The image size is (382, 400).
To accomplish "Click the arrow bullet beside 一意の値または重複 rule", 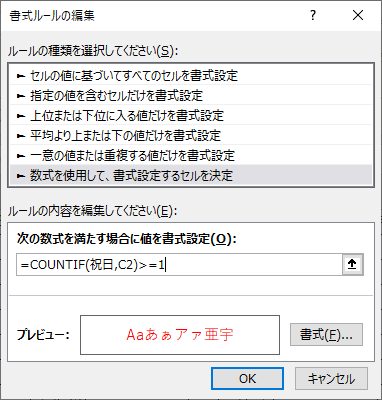I will pos(21,156).
